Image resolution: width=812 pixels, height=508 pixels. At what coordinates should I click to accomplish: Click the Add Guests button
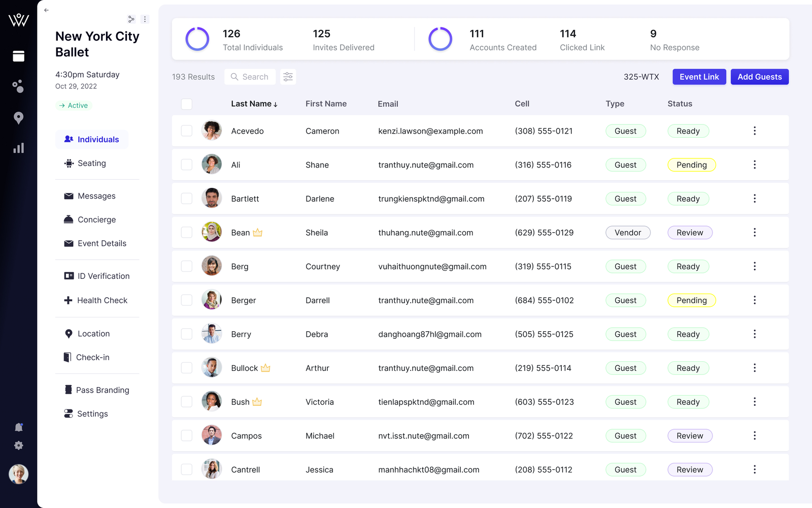tap(760, 77)
